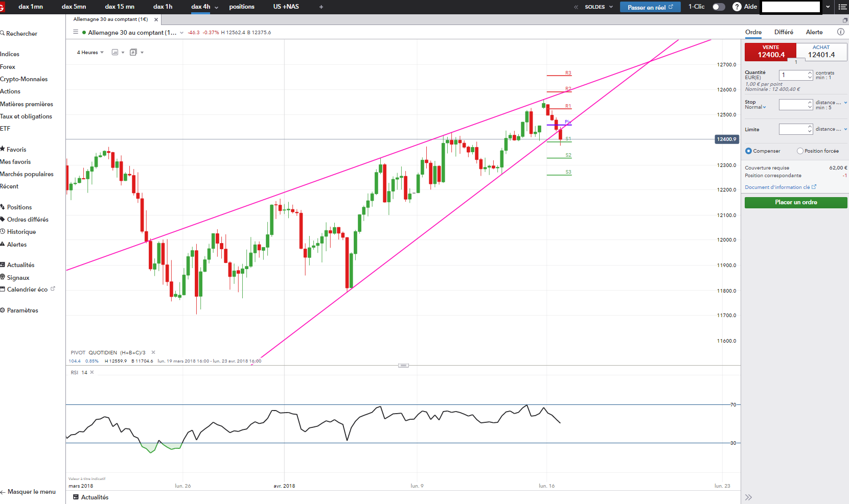
Task: Click the Signaux radar icon
Action: [3, 277]
